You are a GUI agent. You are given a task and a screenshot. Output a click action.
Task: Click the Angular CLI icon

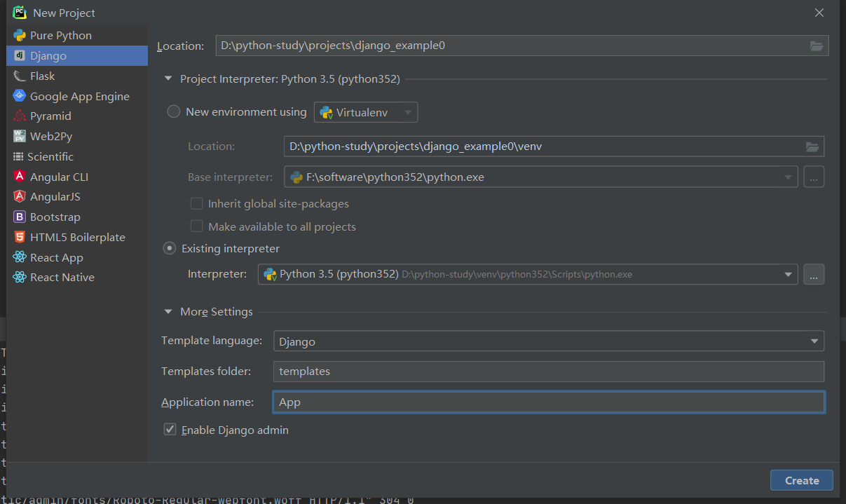coord(19,177)
